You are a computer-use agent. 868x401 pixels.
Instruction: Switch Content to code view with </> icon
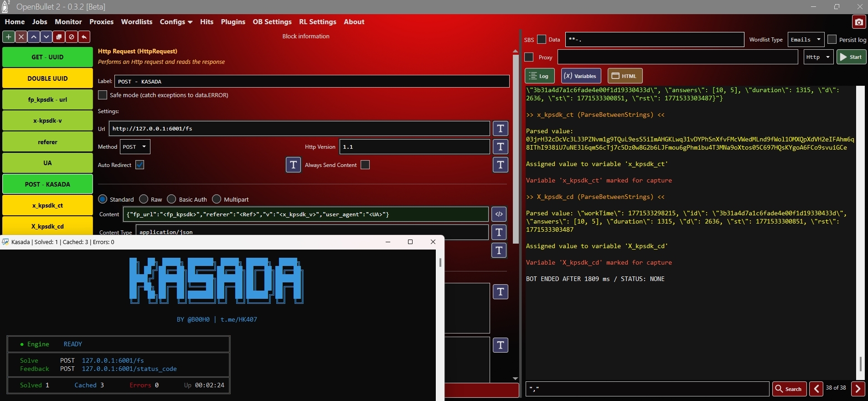[499, 214]
